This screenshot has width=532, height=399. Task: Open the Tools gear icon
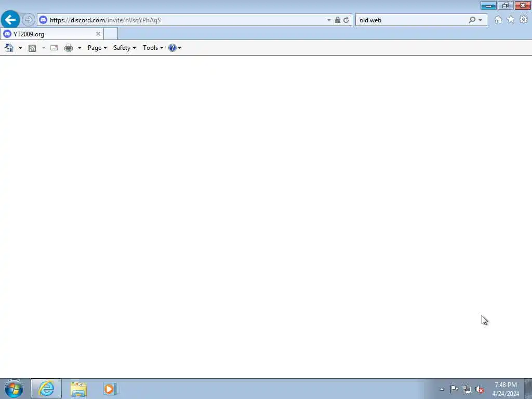524,20
